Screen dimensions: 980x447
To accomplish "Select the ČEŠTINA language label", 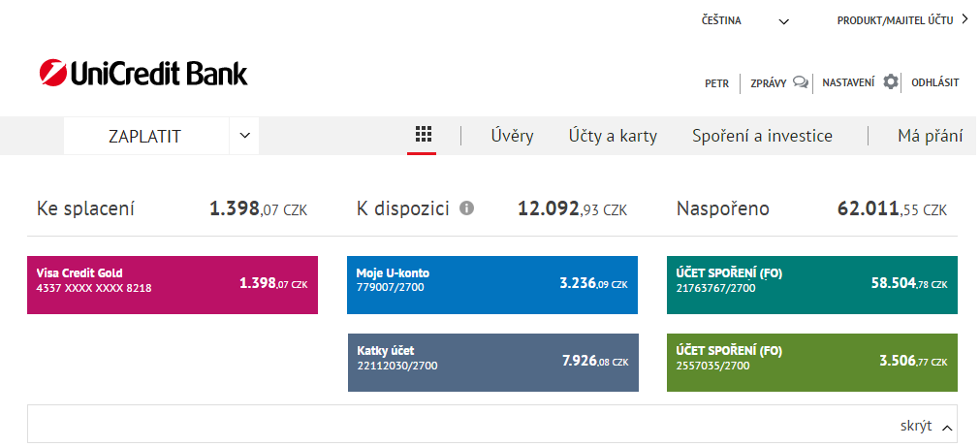I will point(721,20).
